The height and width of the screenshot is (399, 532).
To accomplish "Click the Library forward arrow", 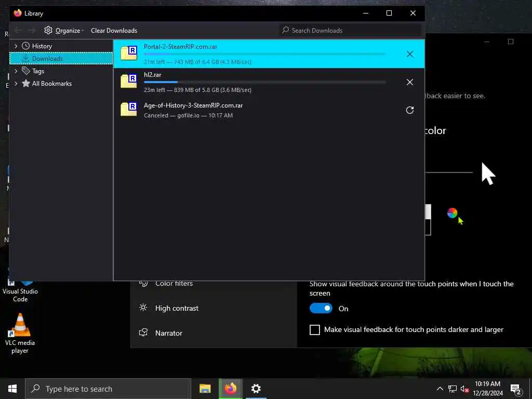I will click(32, 30).
